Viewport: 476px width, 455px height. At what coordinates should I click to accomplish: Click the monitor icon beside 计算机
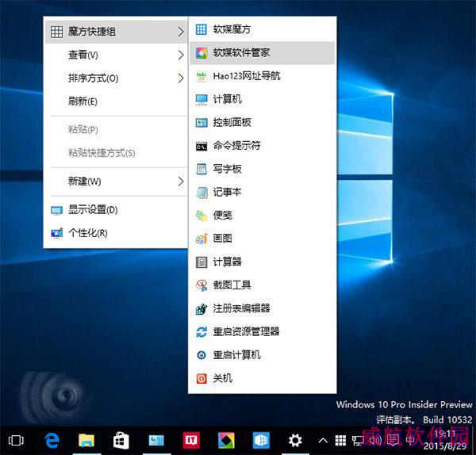(202, 99)
